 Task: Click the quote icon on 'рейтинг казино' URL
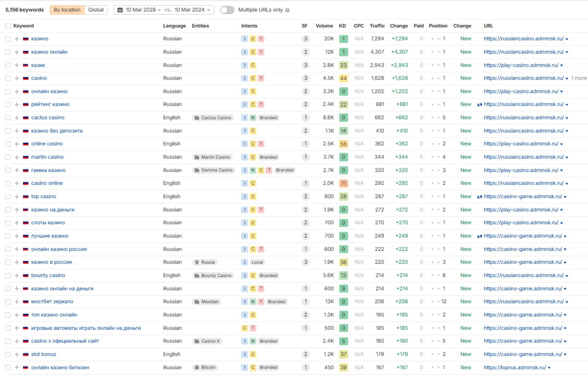point(480,105)
